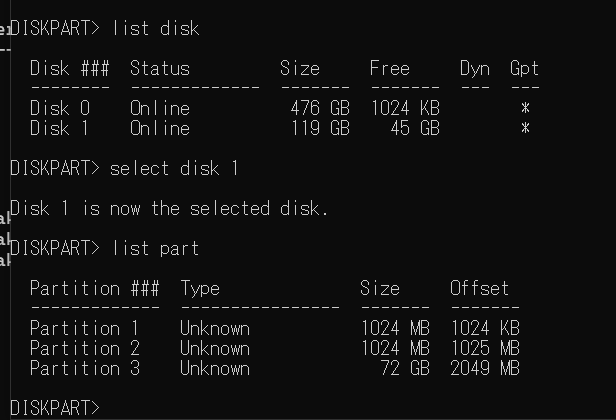Click the 'Status' column header
Viewport: 616px width, 420px height.
pyautogui.click(x=160, y=68)
